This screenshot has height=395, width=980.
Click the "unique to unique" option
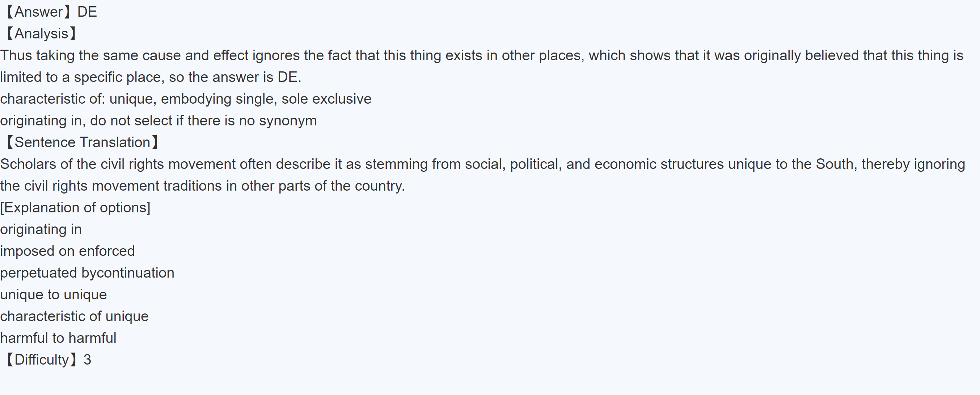tap(53, 295)
